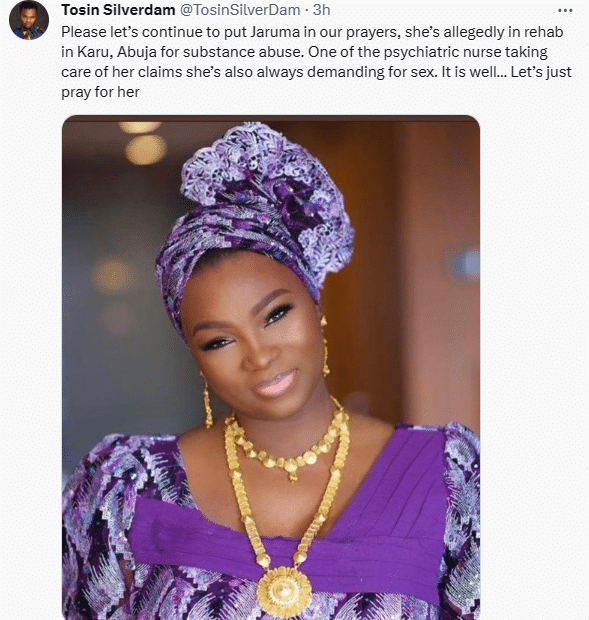Open the Tosin Silverdam display name link
Viewport: 589px width, 620px height.
118,10
